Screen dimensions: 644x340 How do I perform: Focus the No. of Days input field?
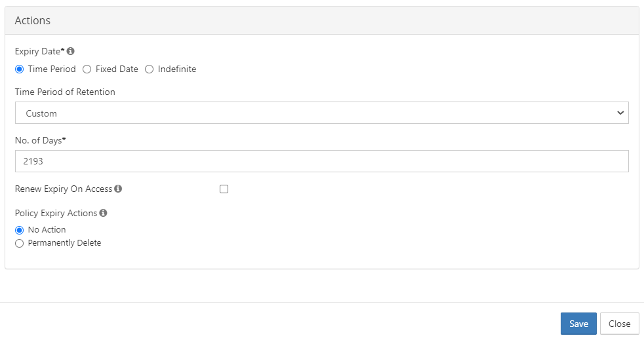point(321,161)
